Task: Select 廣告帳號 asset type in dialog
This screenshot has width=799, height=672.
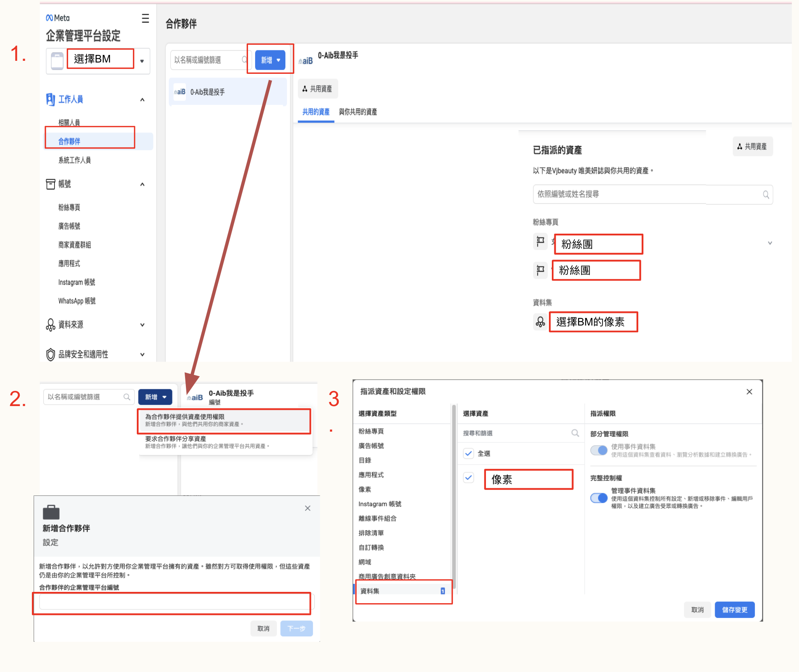Action: tap(371, 446)
